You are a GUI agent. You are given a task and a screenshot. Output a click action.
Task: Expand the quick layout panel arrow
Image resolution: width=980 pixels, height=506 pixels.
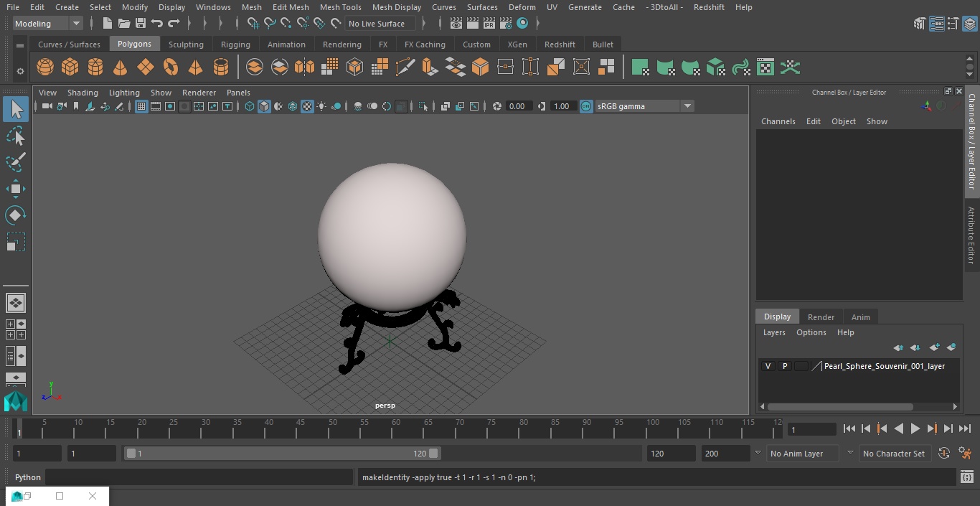15,377
